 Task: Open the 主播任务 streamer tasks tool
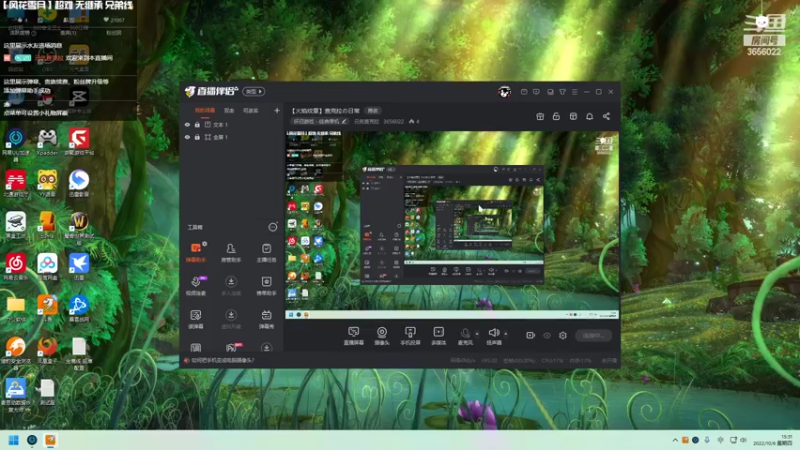point(266,252)
